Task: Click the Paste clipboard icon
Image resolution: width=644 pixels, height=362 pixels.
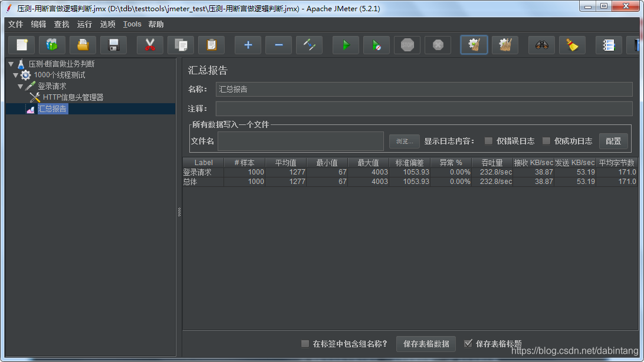Action: [212, 45]
